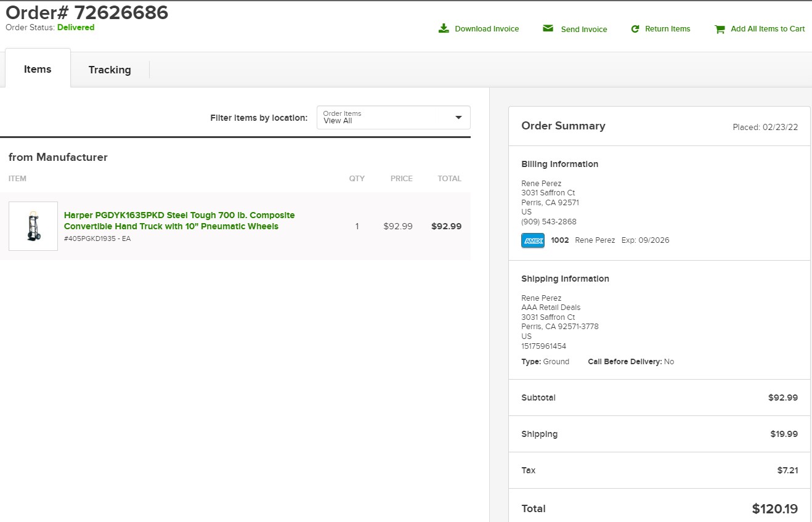Click the Send Invoice envelope icon
This screenshot has height=522, width=812.
tap(548, 28)
